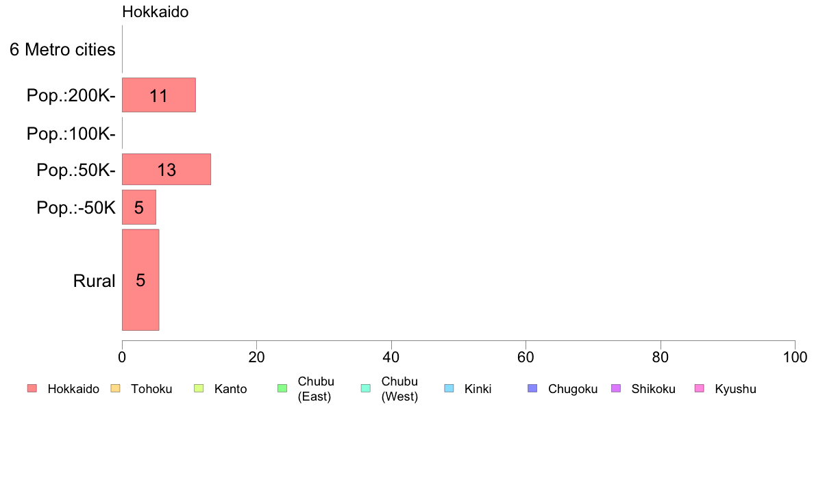
Task: Click the Pop.:50K- bar showing 13
Action: 166,169
